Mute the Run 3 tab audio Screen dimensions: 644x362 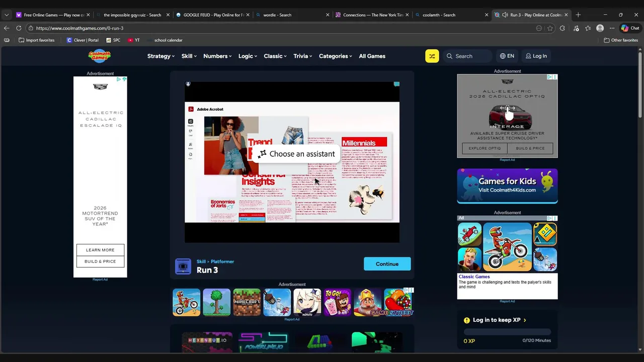pyautogui.click(x=505, y=15)
